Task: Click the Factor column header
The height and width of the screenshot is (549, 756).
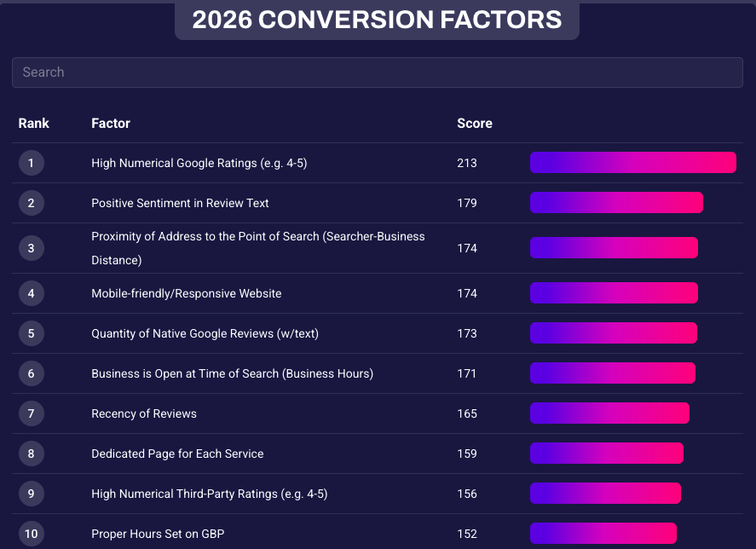Action: point(111,124)
